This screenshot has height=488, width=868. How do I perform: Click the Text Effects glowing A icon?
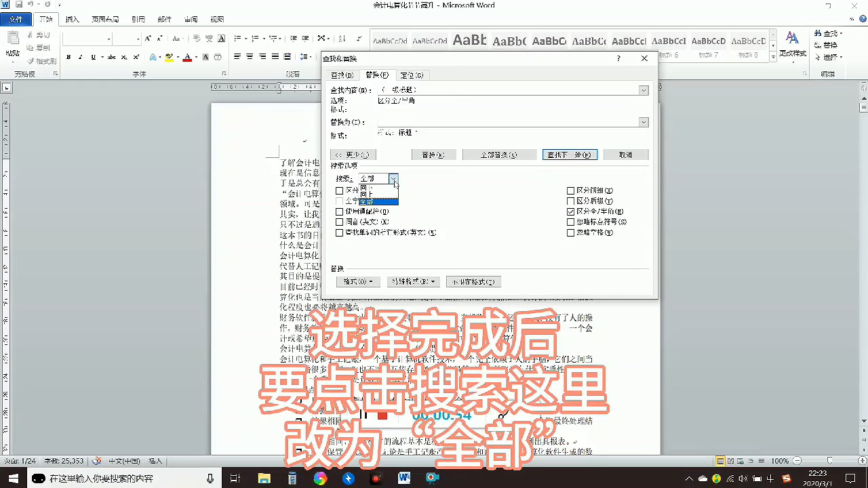point(153,57)
